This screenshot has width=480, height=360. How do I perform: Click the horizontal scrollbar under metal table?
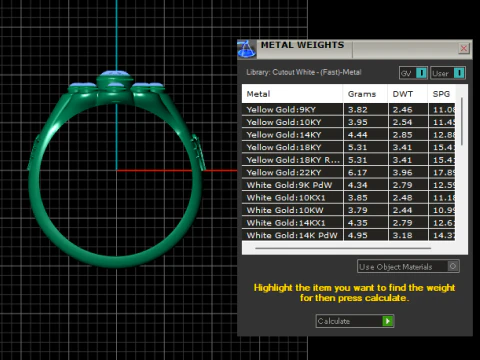coord(343,248)
